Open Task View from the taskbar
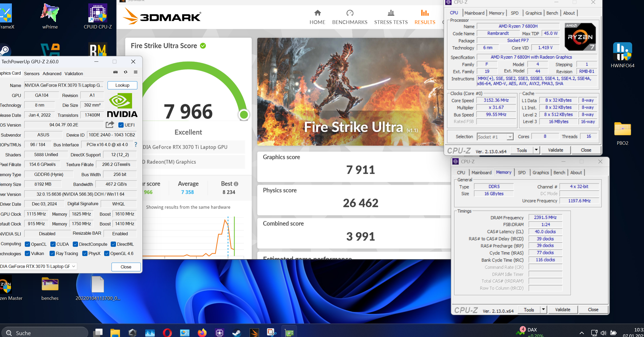The image size is (644, 337). [98, 333]
